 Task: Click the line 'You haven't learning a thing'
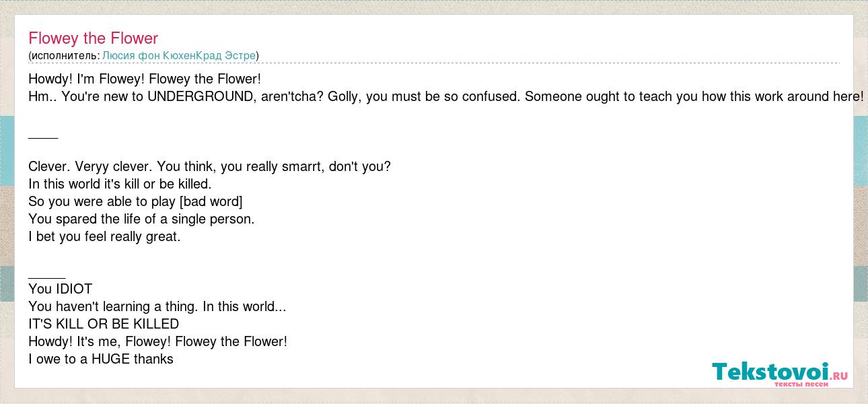[157, 306]
